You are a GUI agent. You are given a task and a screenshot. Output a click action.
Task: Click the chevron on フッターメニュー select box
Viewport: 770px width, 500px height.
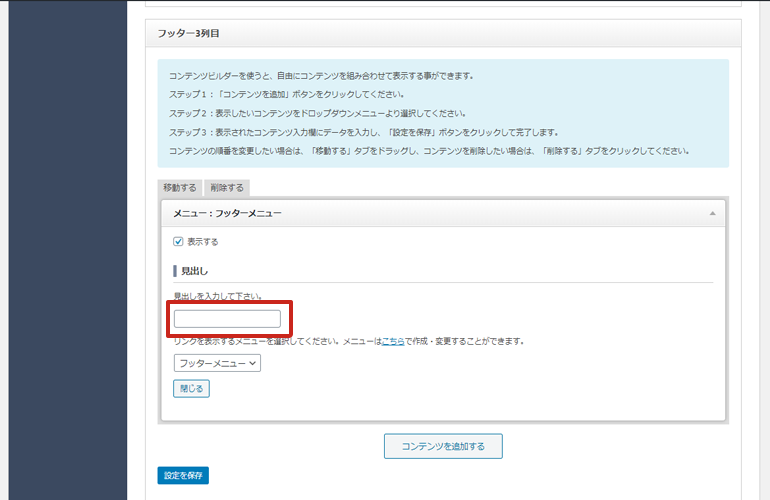click(x=254, y=364)
